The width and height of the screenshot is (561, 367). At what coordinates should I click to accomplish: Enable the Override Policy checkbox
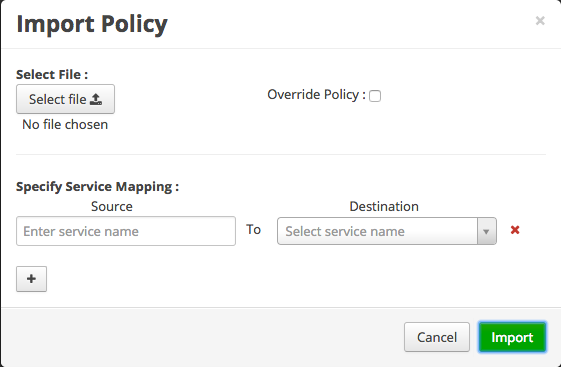pos(375,96)
